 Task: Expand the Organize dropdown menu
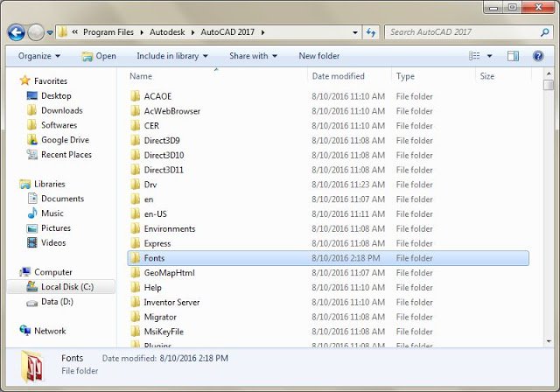click(x=39, y=56)
